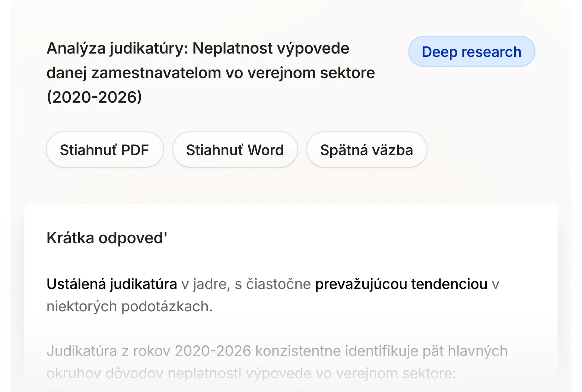Click the bold phrase 'prevažujúcou tendenciou'
582x392 pixels.
(x=401, y=284)
